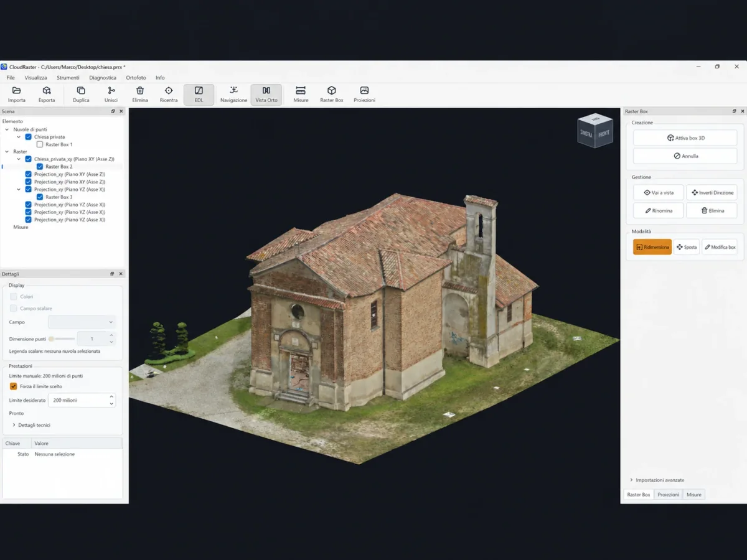Expand Dettagli tecnici

point(14,425)
